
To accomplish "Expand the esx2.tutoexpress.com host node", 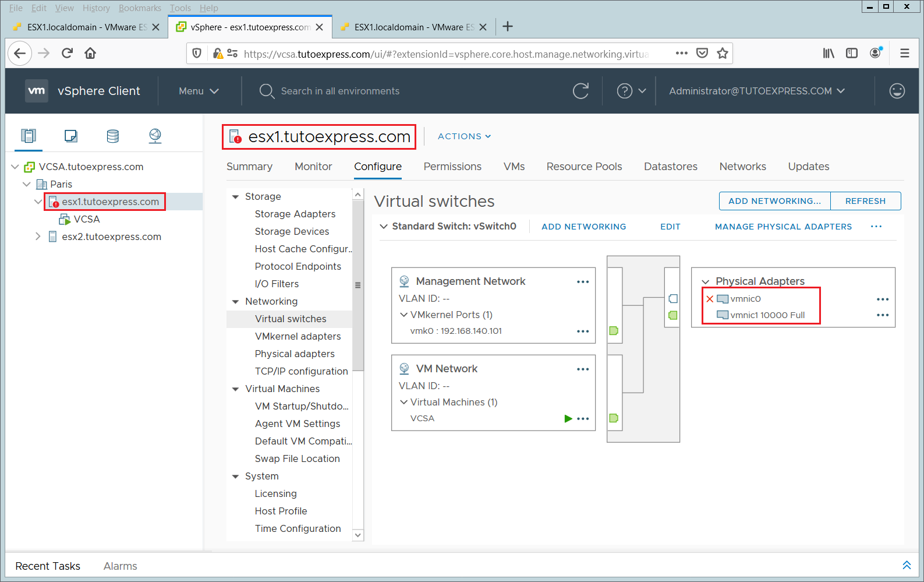I will (38, 237).
